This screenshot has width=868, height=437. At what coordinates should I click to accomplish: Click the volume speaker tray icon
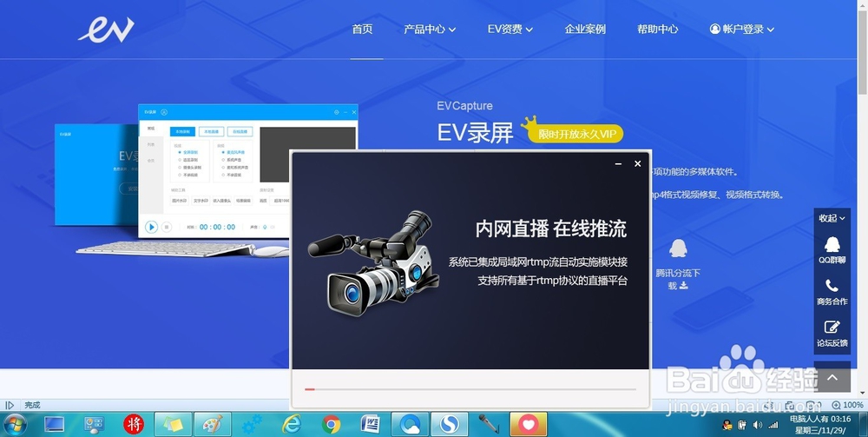(x=757, y=425)
